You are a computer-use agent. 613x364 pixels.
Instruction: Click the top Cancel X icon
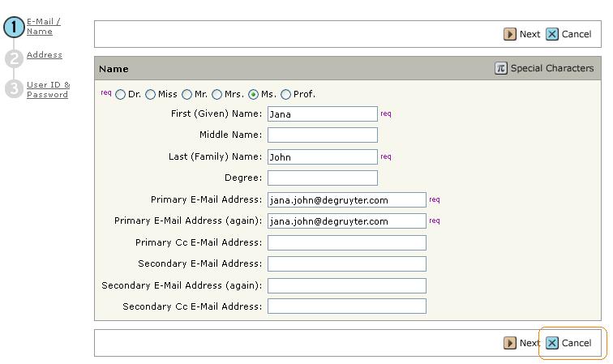[552, 34]
